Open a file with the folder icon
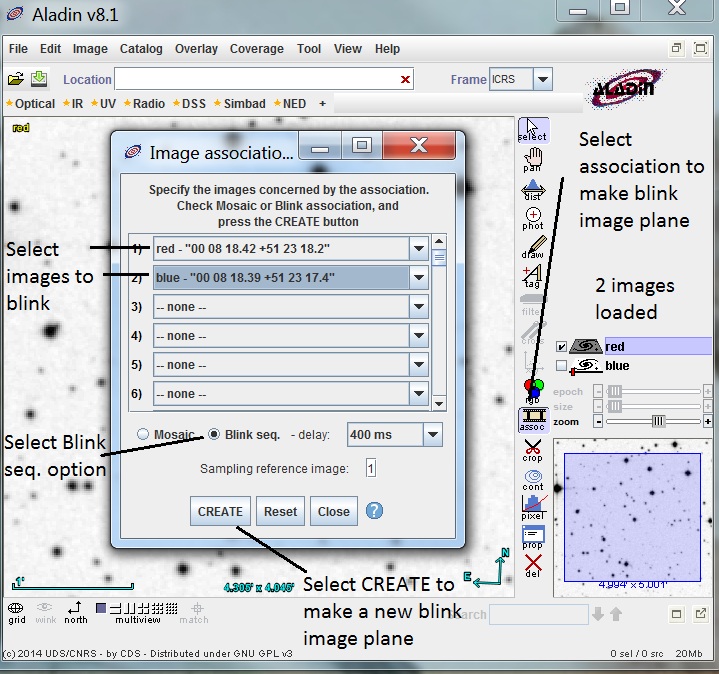This screenshot has height=674, width=719. tap(16, 79)
